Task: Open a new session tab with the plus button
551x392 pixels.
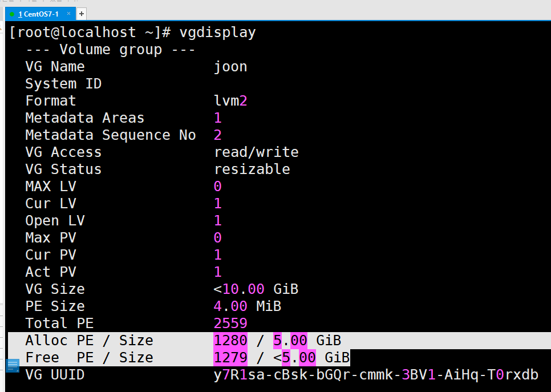Action: point(81,13)
